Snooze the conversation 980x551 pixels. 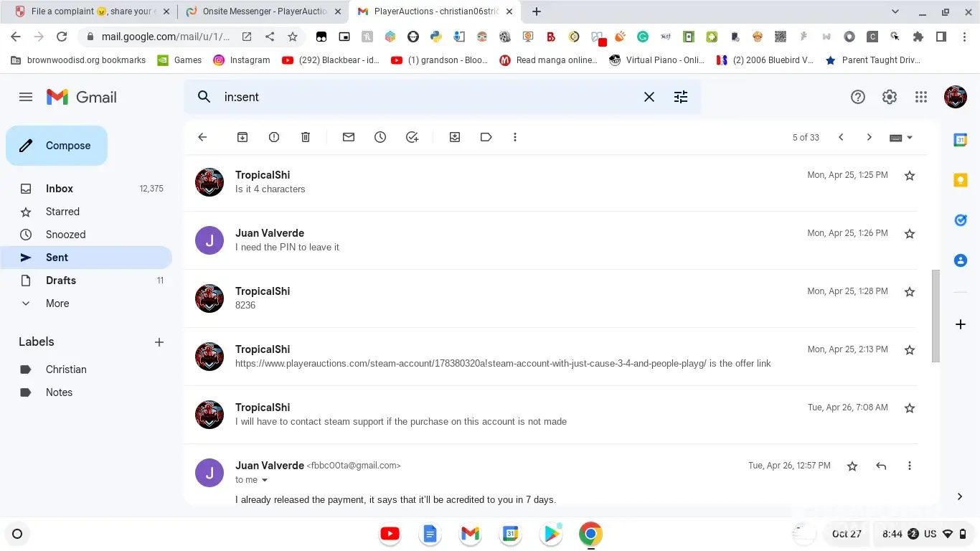[380, 137]
